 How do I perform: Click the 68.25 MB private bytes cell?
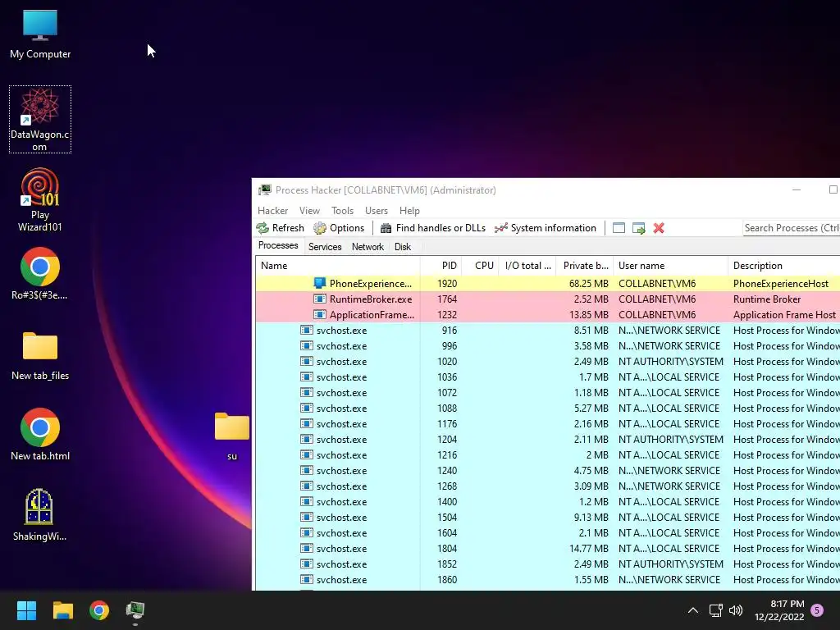pyautogui.click(x=588, y=283)
